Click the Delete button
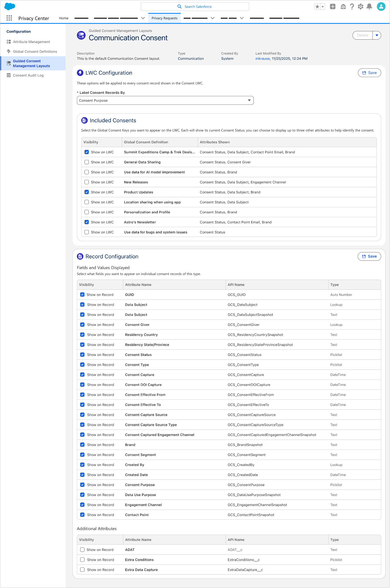The width and height of the screenshot is (390, 588). pos(362,35)
